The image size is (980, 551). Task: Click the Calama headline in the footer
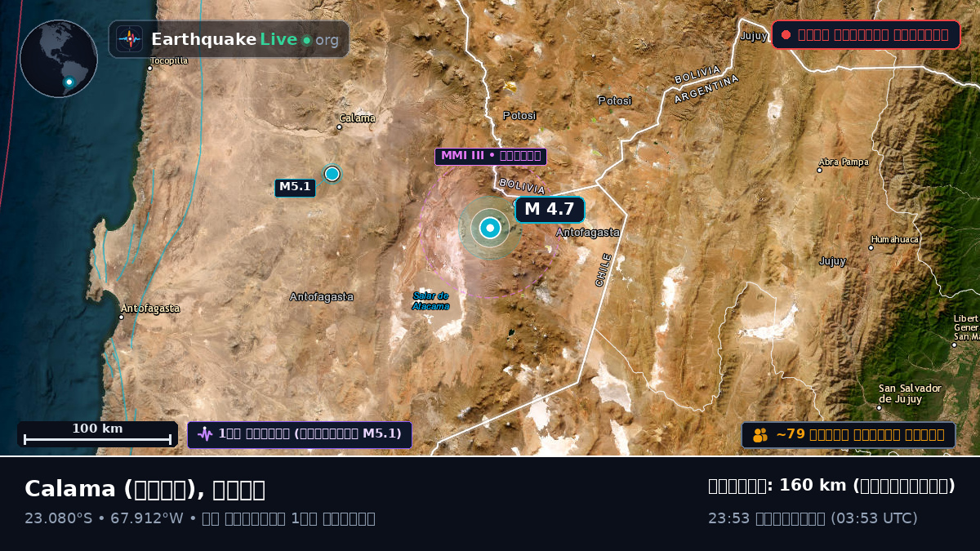pyautogui.click(x=145, y=489)
